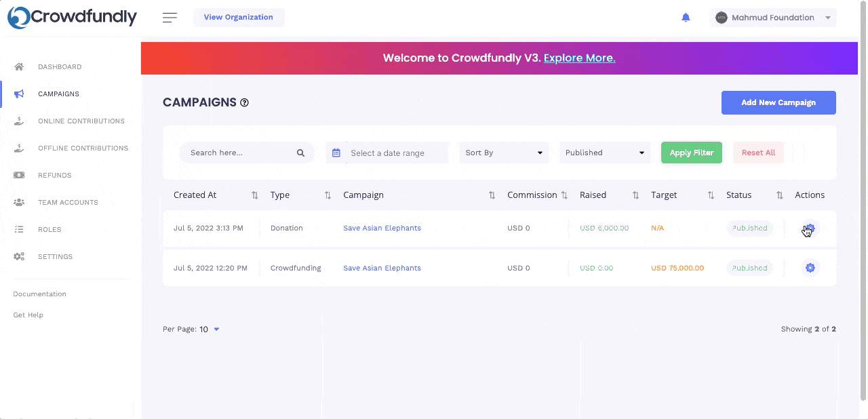Viewport: 868px width, 419px height.
Task: Click the N/A target value
Action: pos(657,228)
